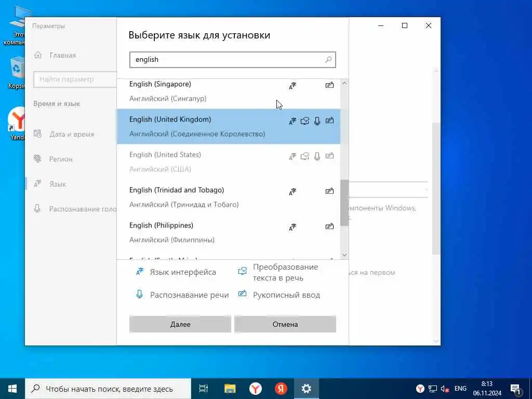Image resolution: width=532 pixels, height=399 pixels.
Task: Click speech recognition microphone icon for United Kingdom
Action: (317, 121)
